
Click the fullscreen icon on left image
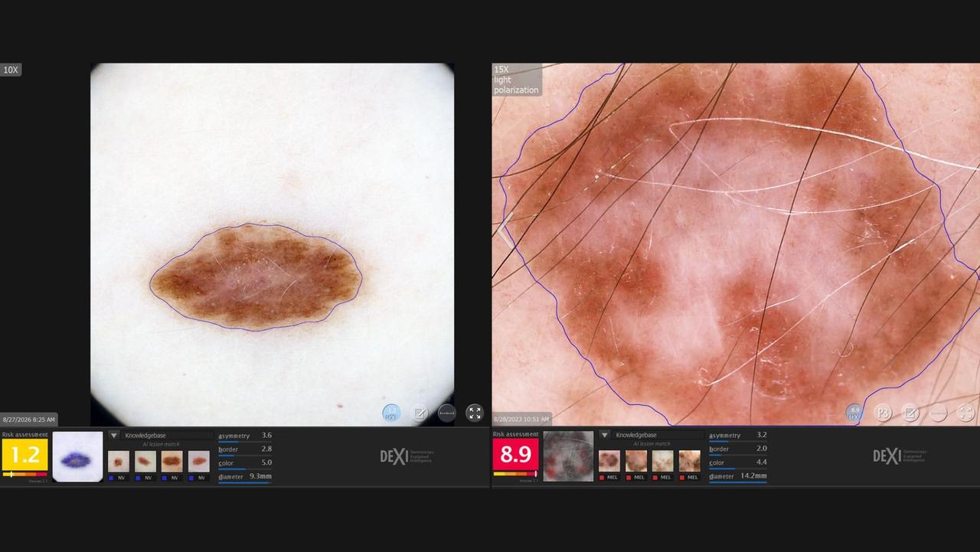tap(475, 413)
